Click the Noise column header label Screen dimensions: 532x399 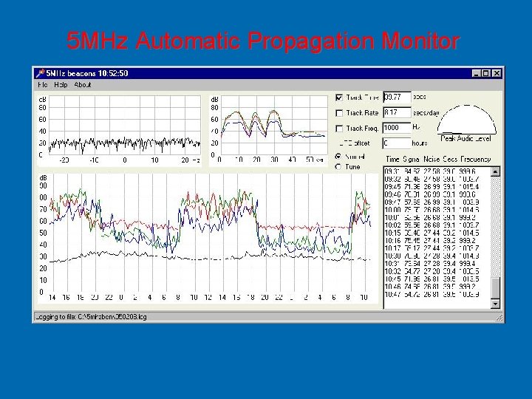click(432, 159)
